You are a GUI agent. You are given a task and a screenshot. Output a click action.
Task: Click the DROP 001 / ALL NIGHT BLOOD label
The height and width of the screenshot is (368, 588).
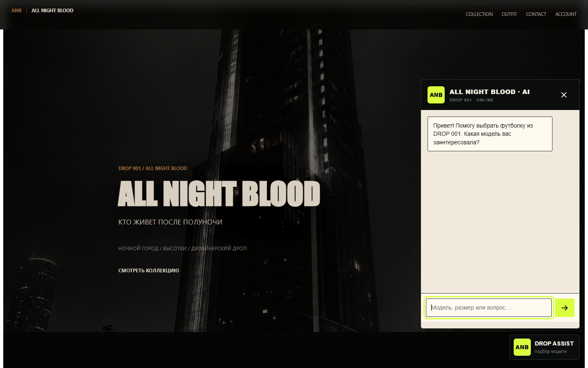[x=153, y=168]
